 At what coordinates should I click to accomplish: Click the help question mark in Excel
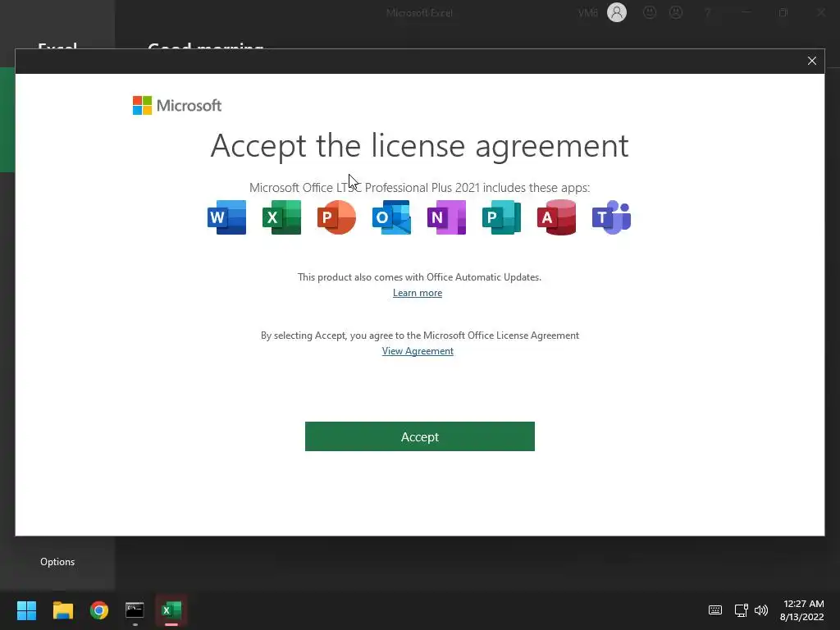pos(707,12)
